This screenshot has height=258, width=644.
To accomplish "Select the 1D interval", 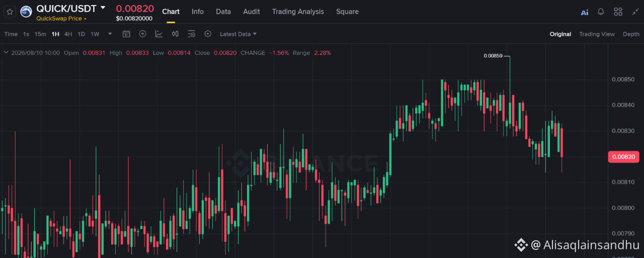I will coord(82,34).
